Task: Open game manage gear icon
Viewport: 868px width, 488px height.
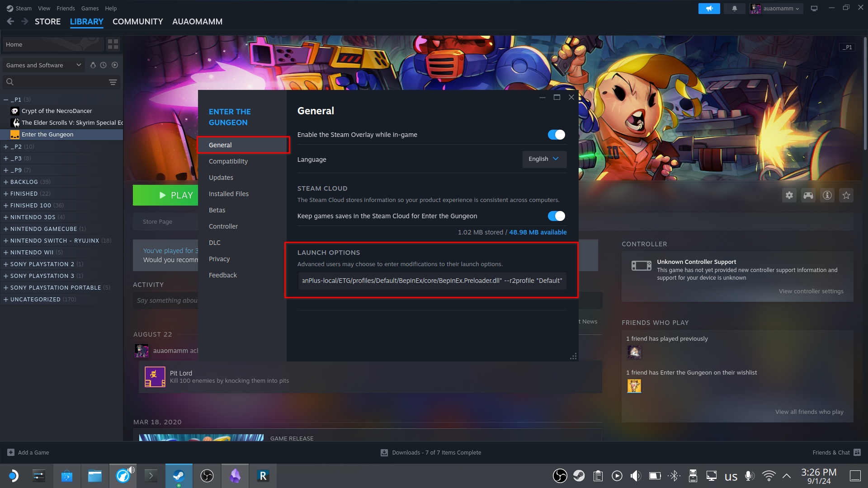Action: (x=789, y=195)
